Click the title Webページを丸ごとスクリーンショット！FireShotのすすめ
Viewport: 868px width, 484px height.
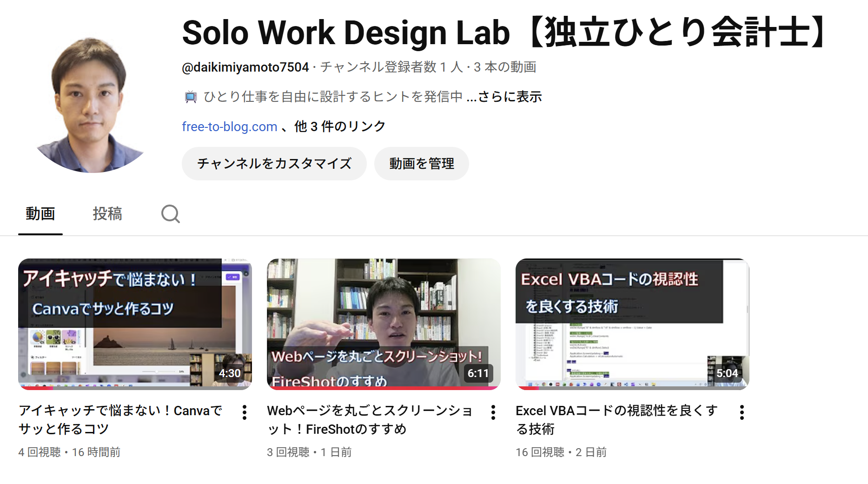click(370, 419)
